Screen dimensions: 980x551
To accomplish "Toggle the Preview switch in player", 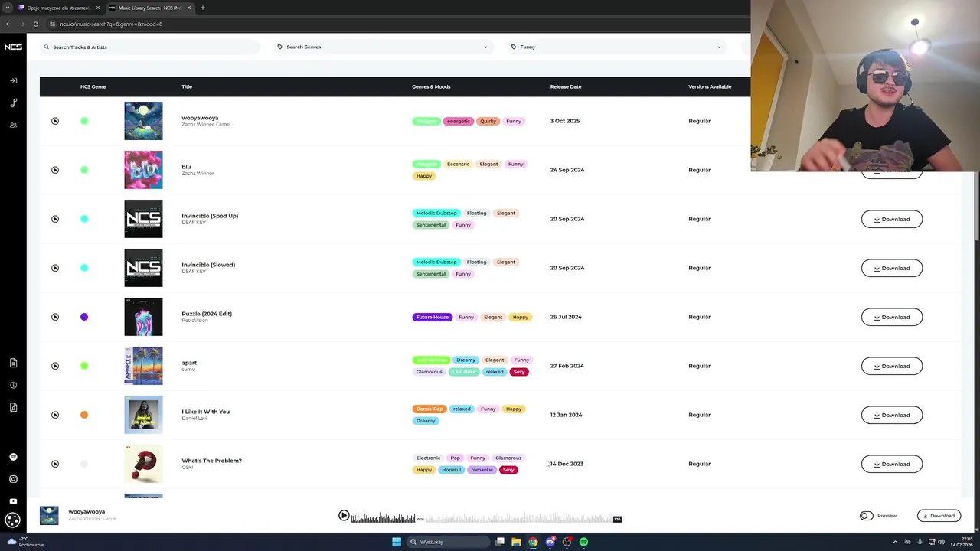I will (x=866, y=516).
